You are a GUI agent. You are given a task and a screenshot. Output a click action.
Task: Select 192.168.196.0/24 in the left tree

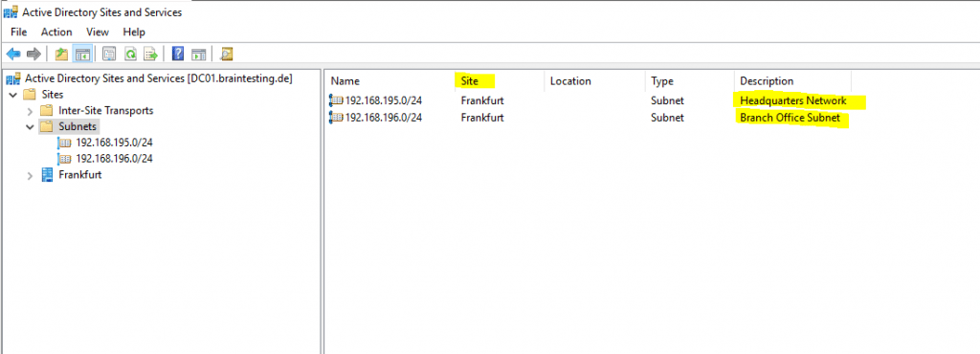(114, 159)
